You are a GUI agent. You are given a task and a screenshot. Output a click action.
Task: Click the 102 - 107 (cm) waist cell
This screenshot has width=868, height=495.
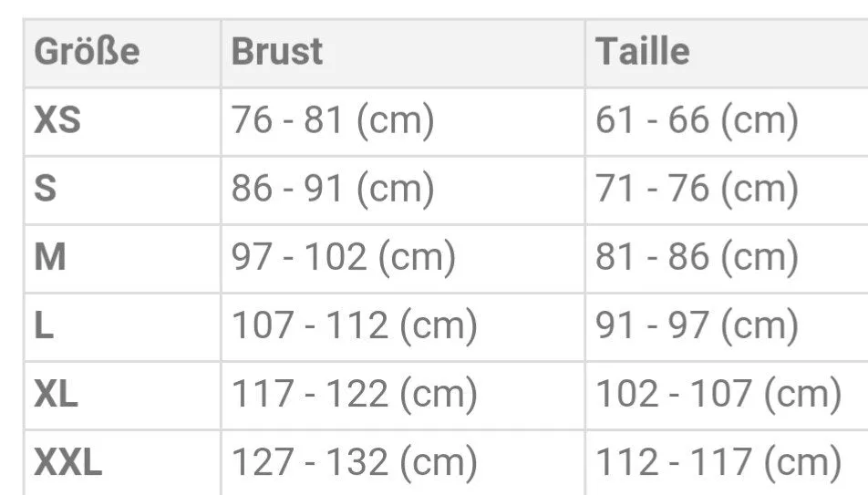727,396
